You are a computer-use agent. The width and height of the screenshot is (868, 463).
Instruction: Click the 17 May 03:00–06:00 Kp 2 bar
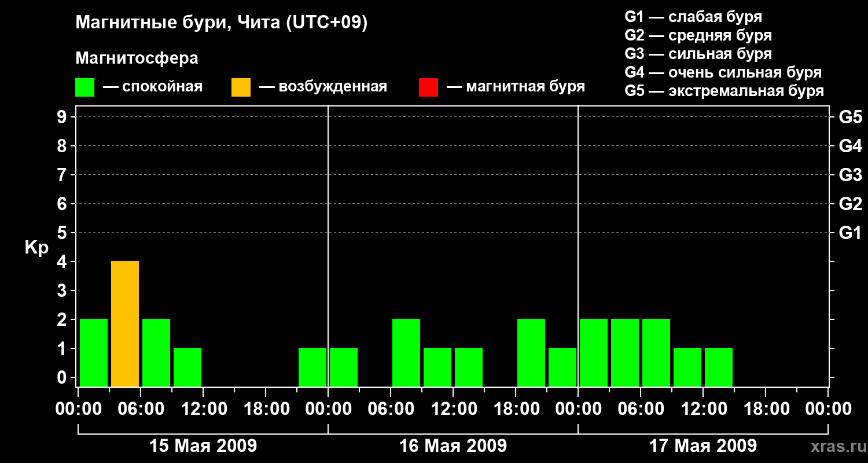[x=625, y=352]
